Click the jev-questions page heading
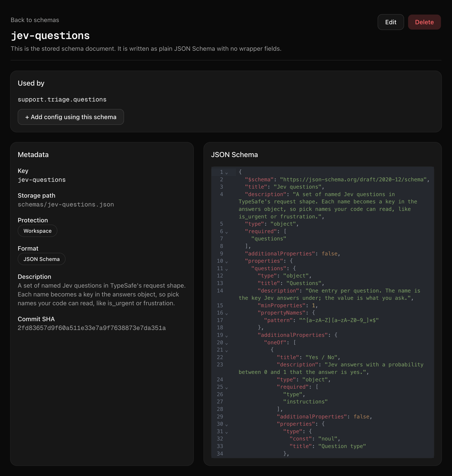Image resolution: width=452 pixels, height=476 pixels. pos(50,36)
